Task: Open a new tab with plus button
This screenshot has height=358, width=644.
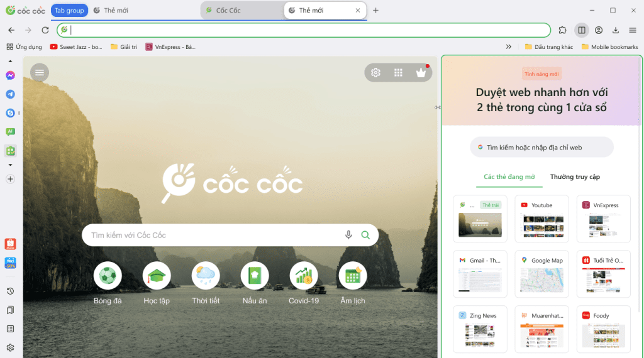Action: coord(375,11)
